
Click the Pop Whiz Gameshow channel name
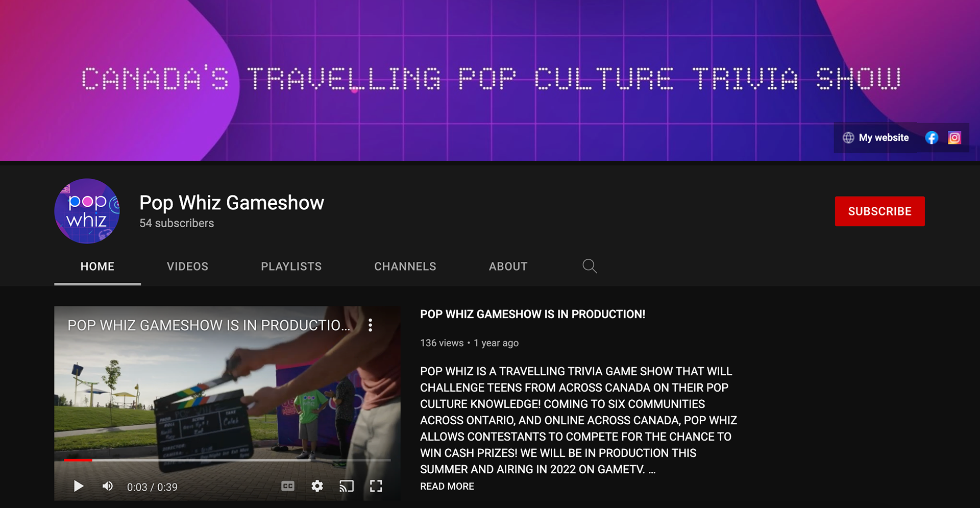pyautogui.click(x=232, y=203)
